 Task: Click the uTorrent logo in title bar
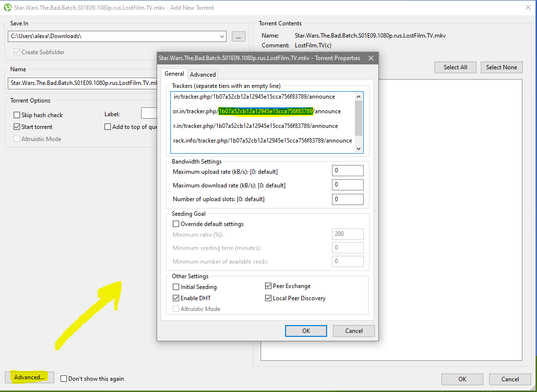[x=7, y=7]
